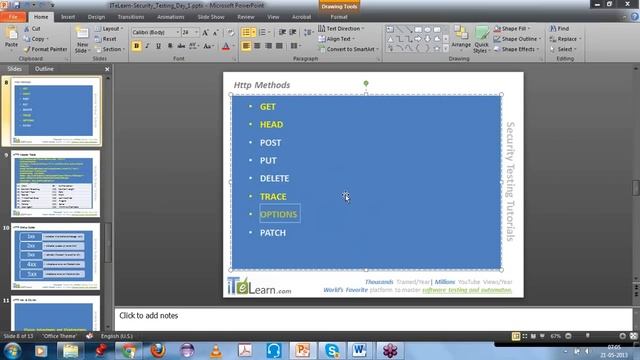The height and width of the screenshot is (360, 640).
Task: Align text left in paragraph
Action: [x=246, y=46]
